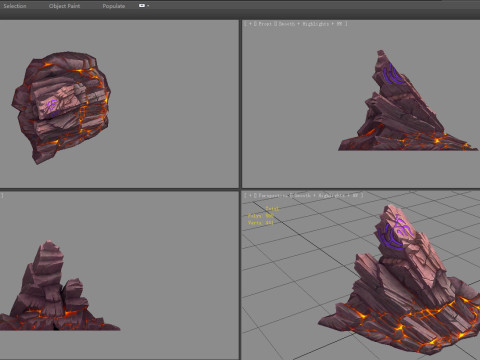Open the Front viewport plus menu

pyautogui.click(x=250, y=24)
